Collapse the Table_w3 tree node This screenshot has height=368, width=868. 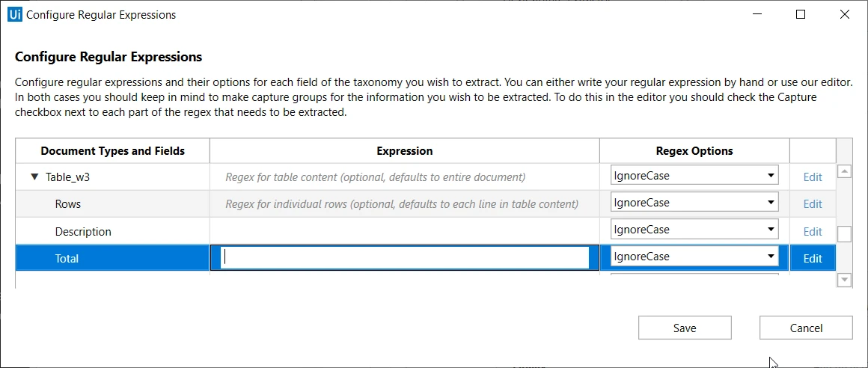[35, 177]
